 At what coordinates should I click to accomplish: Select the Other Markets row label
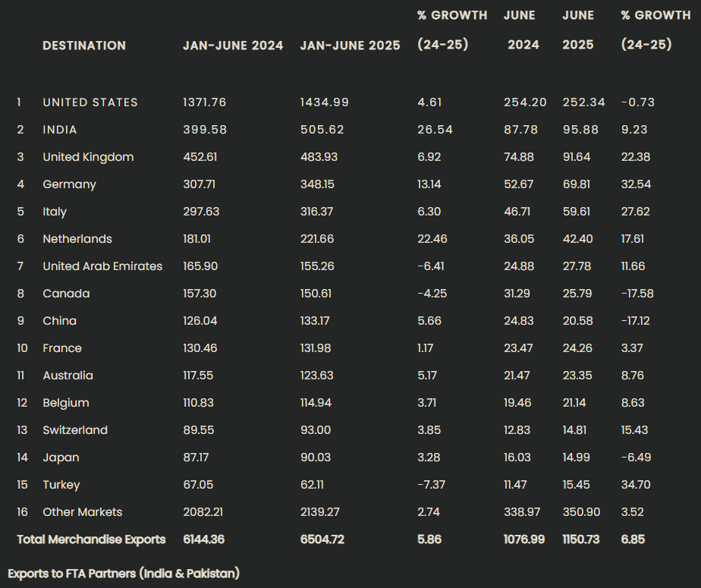[82, 512]
